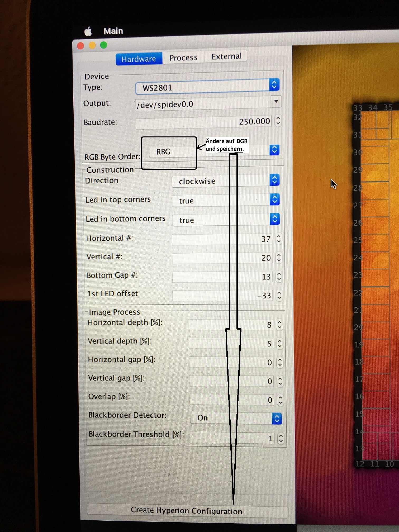This screenshot has width=399, height=532.
Task: Adjust the Bottom Gap # stepper
Action: pyautogui.click(x=279, y=277)
